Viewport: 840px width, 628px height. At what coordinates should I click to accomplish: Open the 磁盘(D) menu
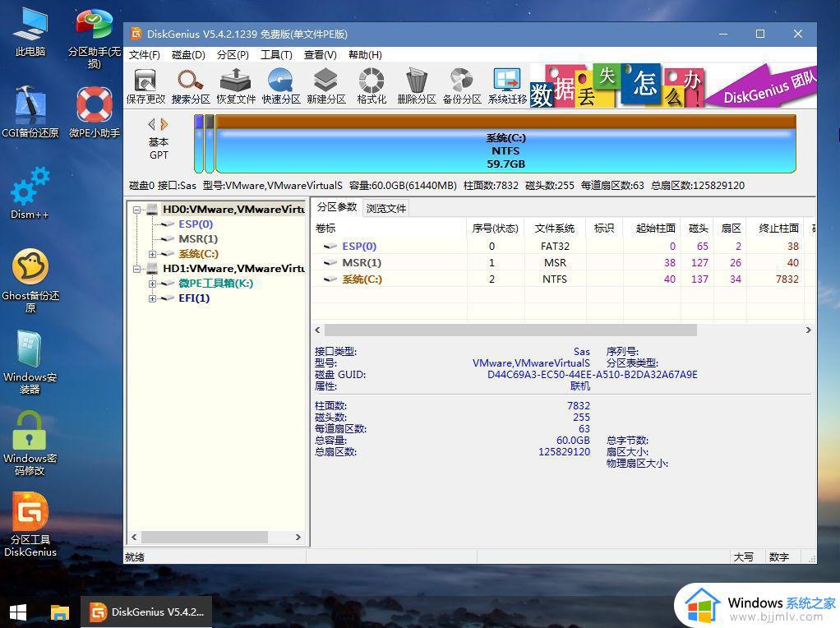point(188,54)
